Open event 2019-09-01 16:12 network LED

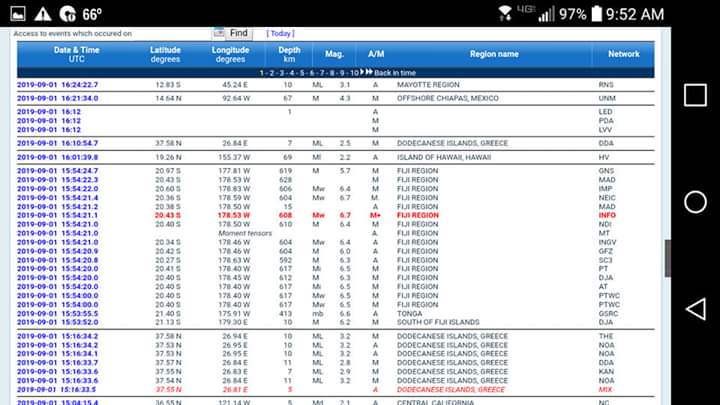click(49, 112)
